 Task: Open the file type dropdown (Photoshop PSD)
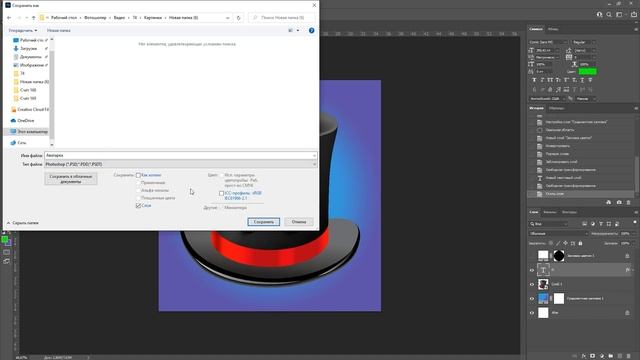(x=180, y=164)
